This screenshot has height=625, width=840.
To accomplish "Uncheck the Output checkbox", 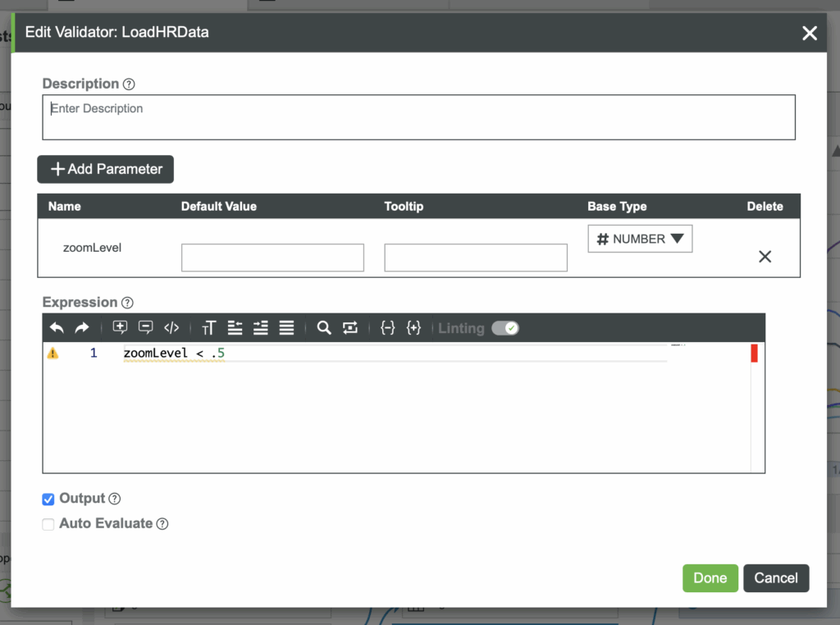I will point(48,500).
